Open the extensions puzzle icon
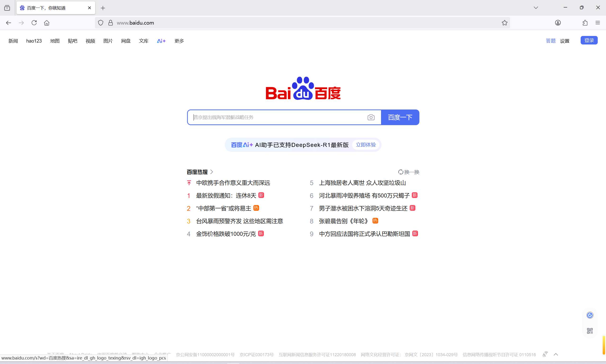Image resolution: width=606 pixels, height=364 pixels. coord(585,23)
